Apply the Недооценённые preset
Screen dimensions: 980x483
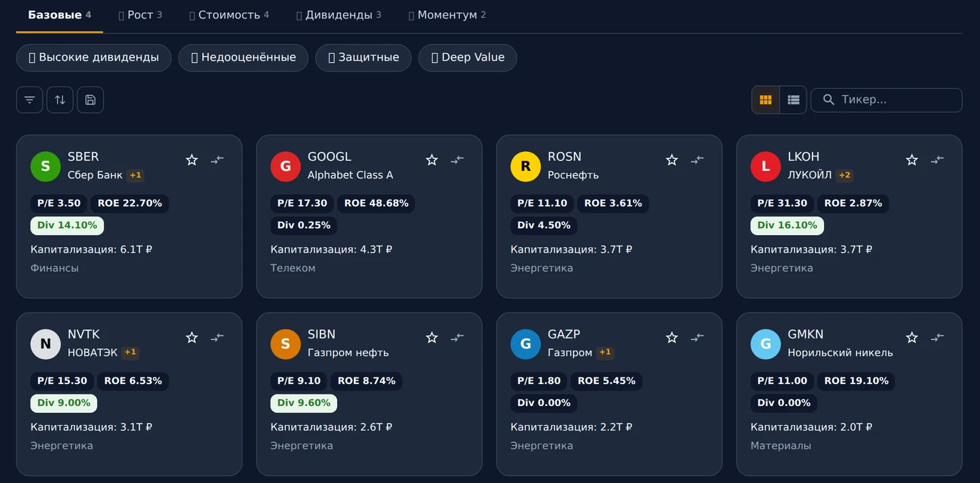coord(244,58)
